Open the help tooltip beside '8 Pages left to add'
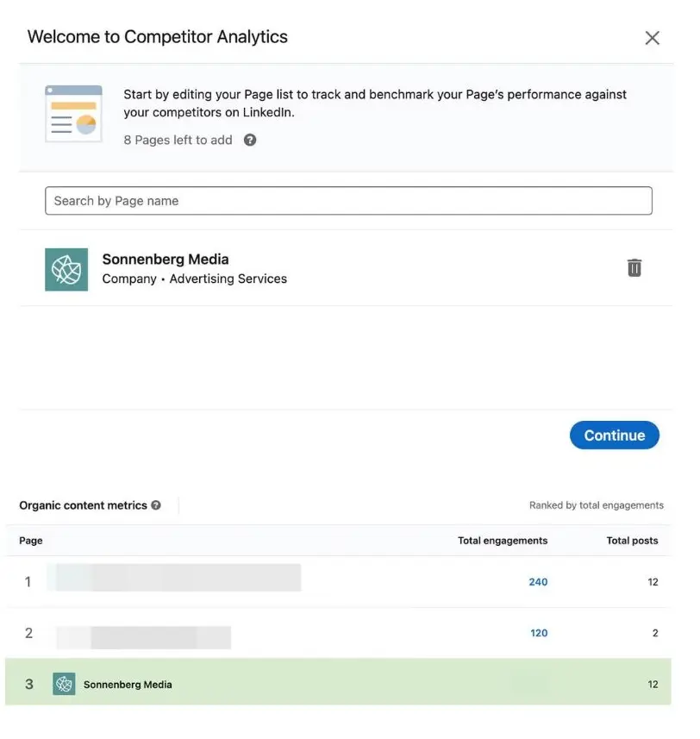 click(249, 140)
